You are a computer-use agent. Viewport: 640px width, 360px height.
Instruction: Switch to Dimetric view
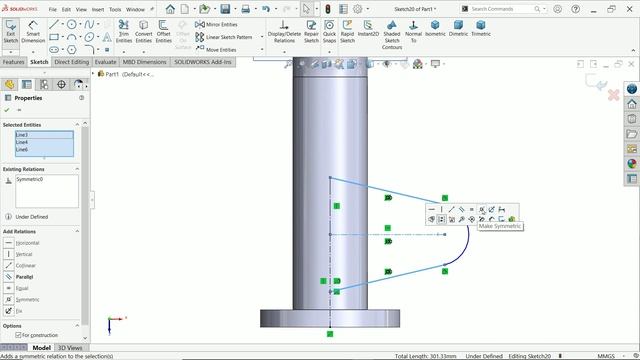[458, 29]
